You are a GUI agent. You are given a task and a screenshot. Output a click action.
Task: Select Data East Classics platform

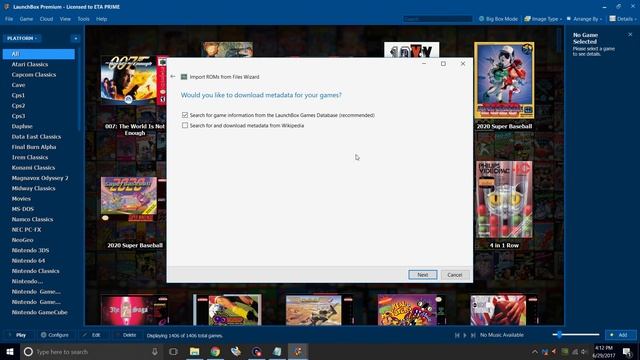pos(36,136)
